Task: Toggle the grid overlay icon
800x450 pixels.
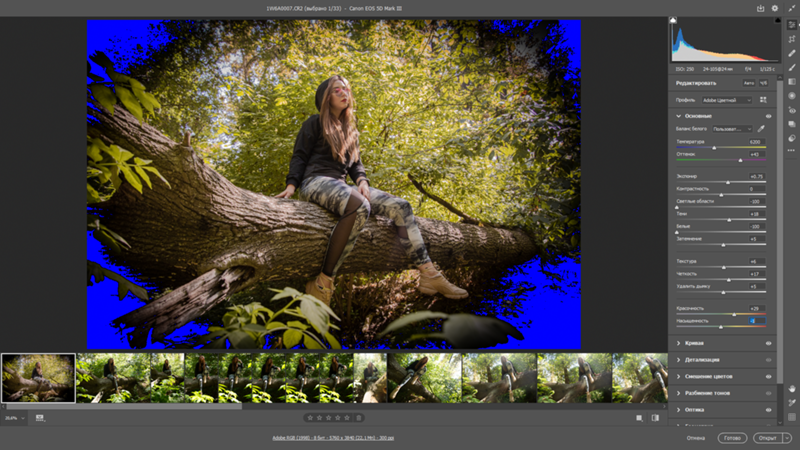Action: click(791, 417)
